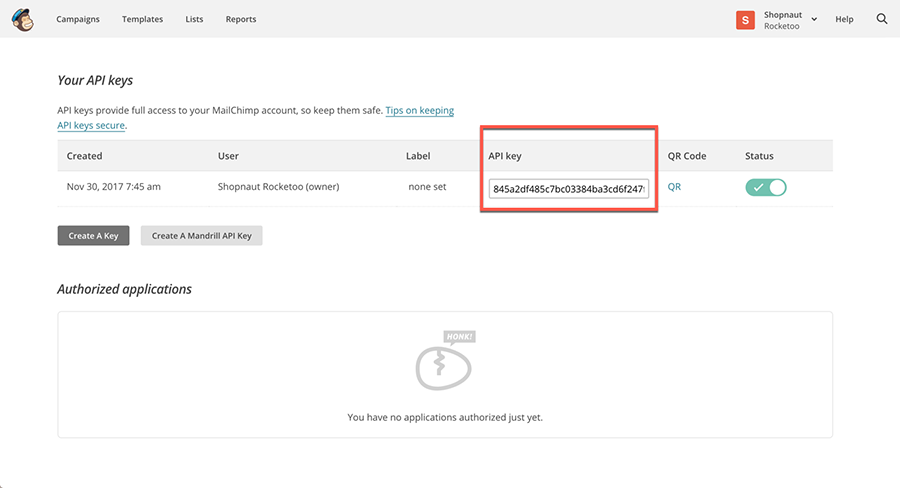Click the broken egg HONK illustration

click(444, 361)
